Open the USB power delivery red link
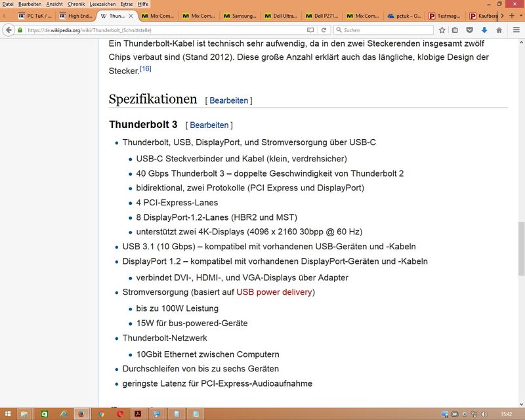 (x=274, y=292)
